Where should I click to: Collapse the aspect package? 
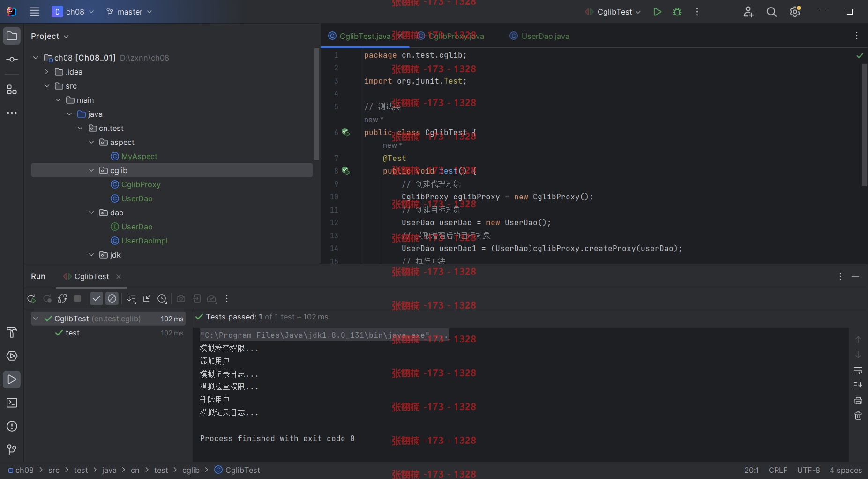pyautogui.click(x=91, y=142)
